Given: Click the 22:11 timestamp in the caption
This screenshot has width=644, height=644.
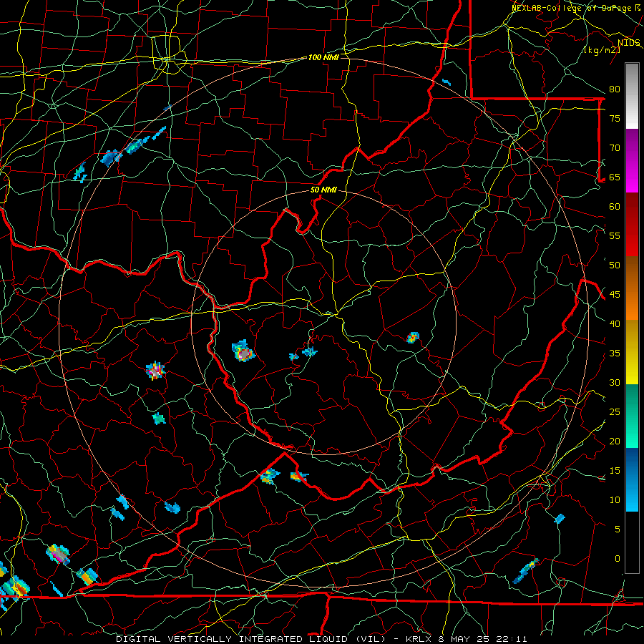Looking at the screenshot, I should 512,639.
